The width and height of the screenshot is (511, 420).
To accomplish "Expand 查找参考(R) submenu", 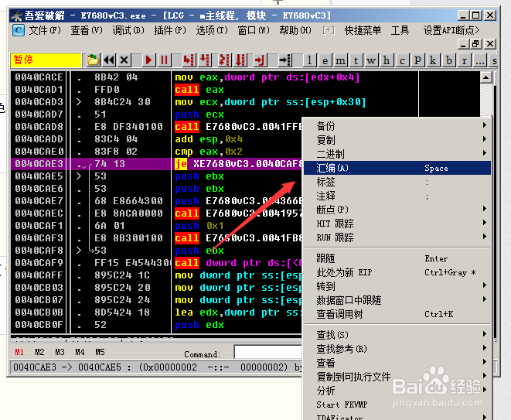I will (x=397, y=349).
